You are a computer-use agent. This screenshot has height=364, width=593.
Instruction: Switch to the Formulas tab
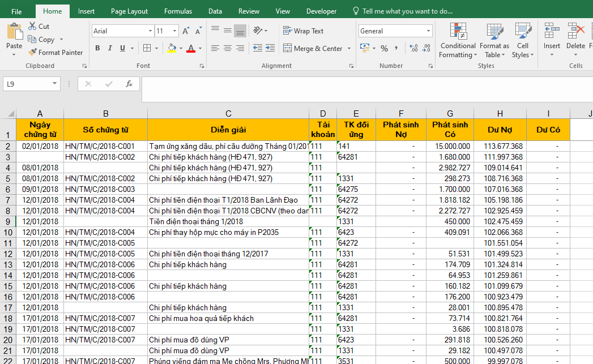[x=178, y=11]
